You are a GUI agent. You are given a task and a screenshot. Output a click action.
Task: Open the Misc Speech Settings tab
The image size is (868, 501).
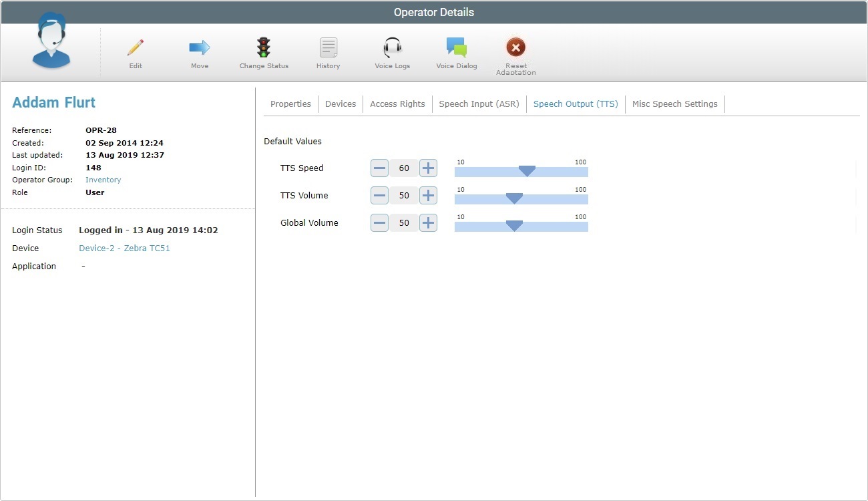click(674, 104)
